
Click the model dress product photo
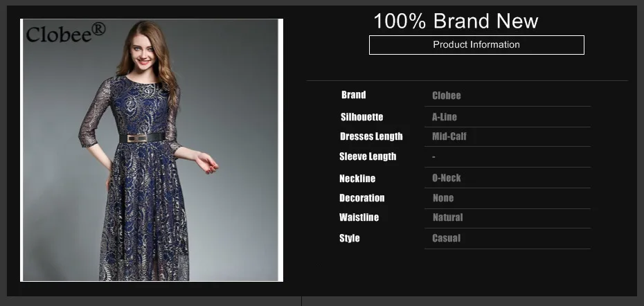click(152, 150)
